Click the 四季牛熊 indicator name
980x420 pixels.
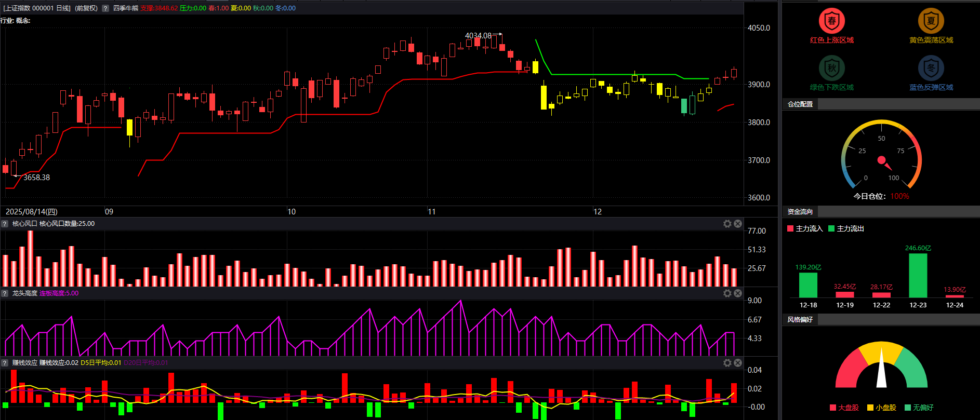(126, 8)
